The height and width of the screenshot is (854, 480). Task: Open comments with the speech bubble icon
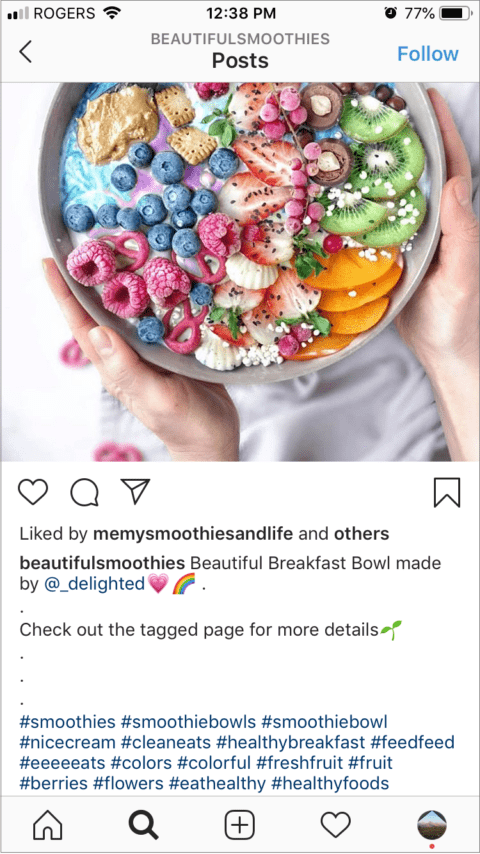coord(84,492)
